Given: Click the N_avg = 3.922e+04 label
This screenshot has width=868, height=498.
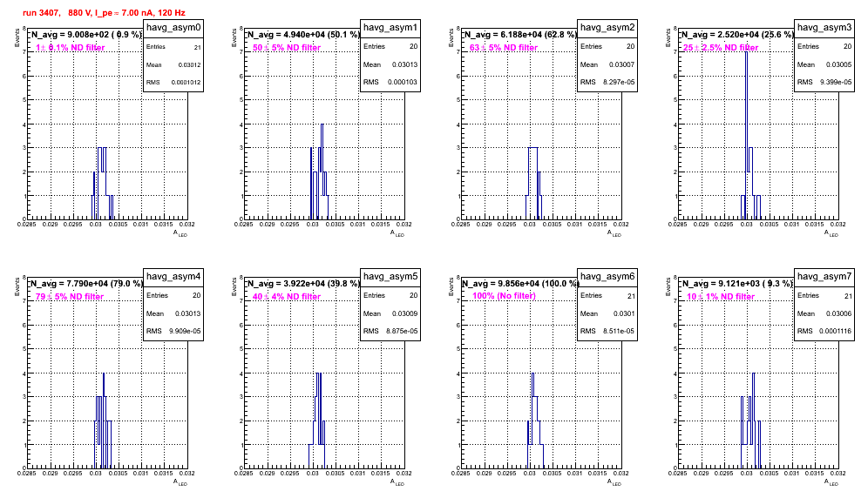Looking at the screenshot, I should [x=303, y=283].
